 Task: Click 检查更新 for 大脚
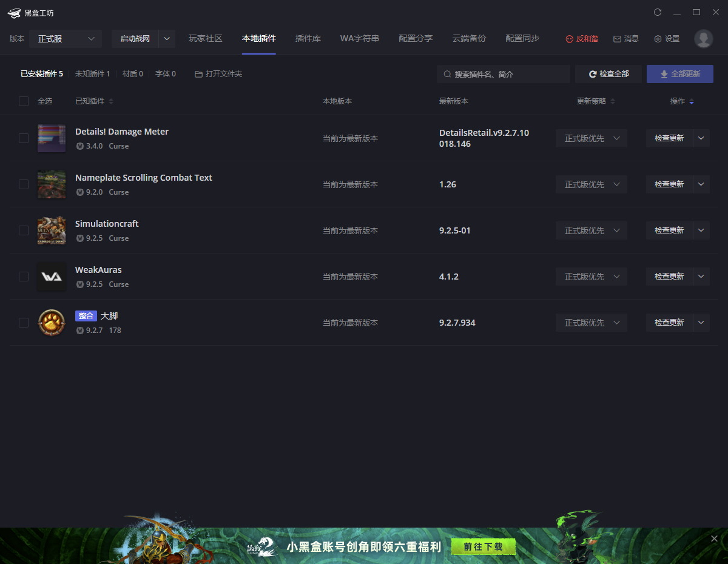point(669,323)
